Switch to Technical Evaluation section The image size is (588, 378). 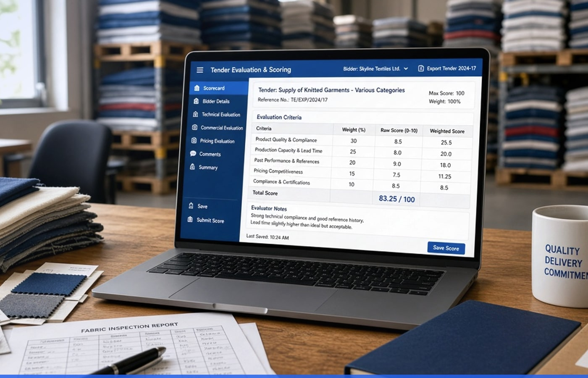220,114
